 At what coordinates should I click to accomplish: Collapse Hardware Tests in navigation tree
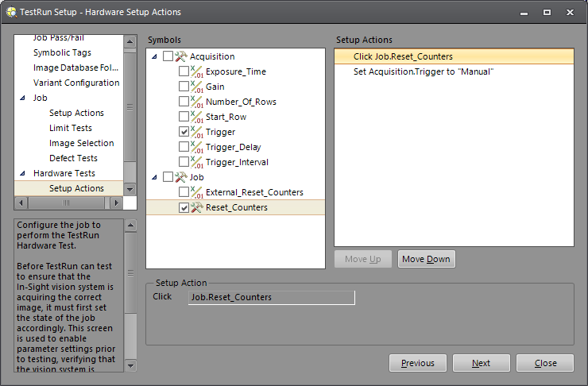coord(22,173)
